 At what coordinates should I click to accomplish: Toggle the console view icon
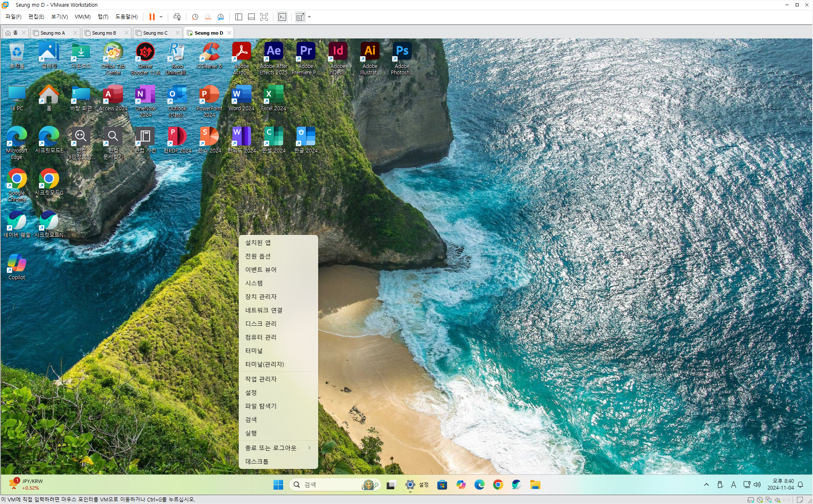click(x=282, y=17)
